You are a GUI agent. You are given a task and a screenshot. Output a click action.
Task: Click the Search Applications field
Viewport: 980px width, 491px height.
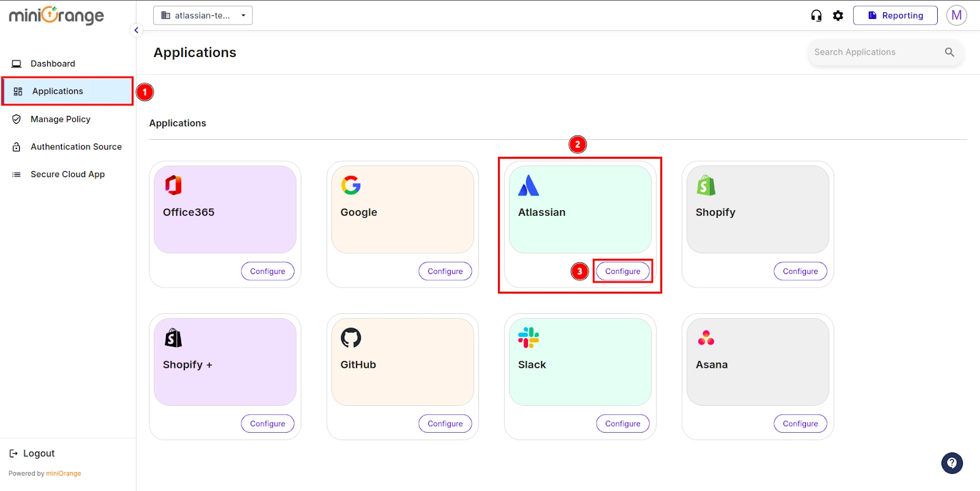click(885, 52)
